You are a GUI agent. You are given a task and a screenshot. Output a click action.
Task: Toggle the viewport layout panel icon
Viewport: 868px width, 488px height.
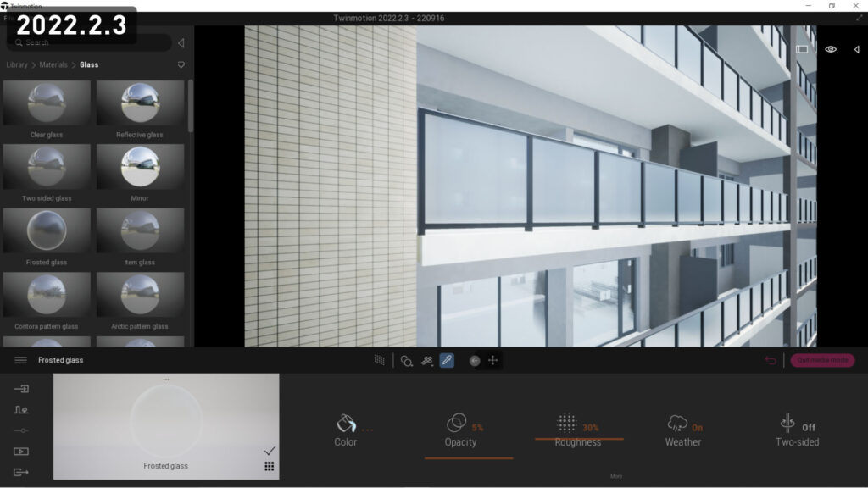(802, 49)
